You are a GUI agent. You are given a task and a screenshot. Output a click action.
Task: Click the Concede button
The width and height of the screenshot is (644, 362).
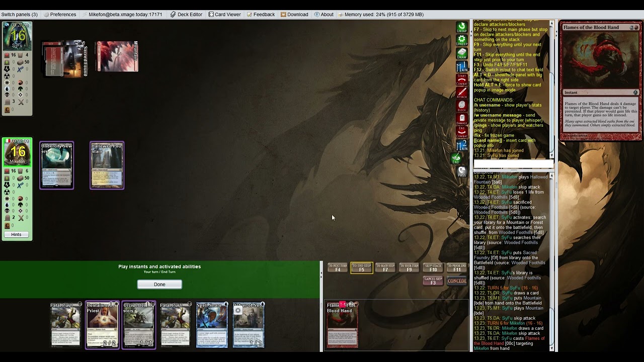[457, 281]
